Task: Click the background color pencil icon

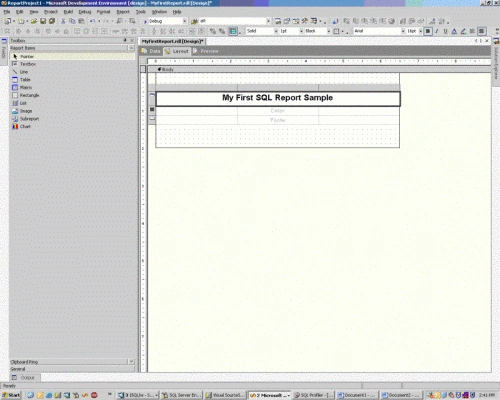Action: [x=463, y=31]
